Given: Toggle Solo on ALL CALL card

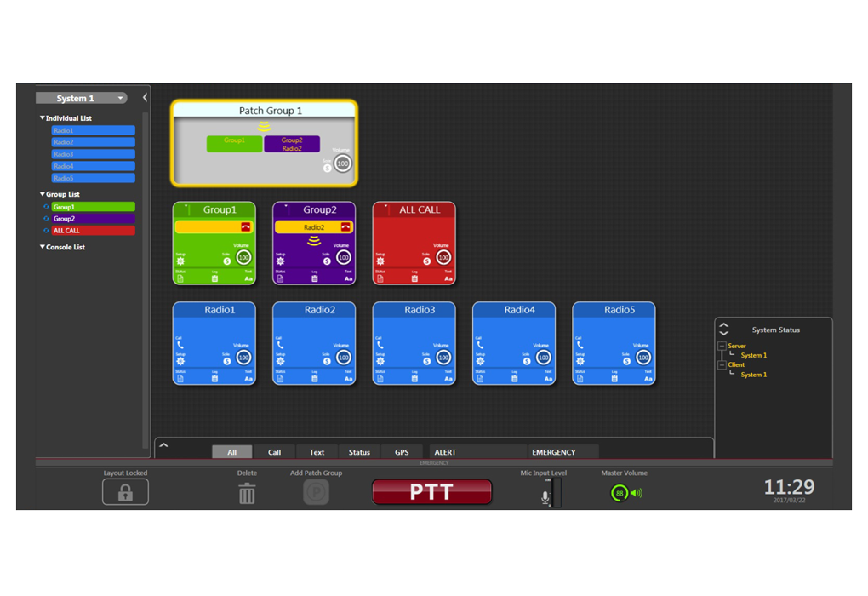Looking at the screenshot, I should click(x=427, y=261).
